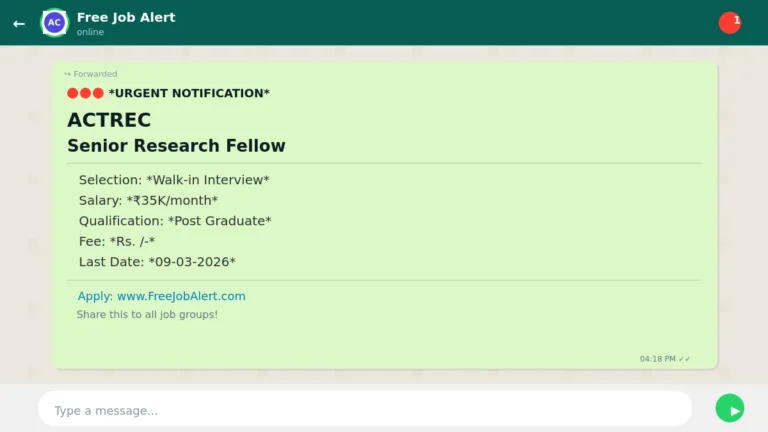Click the red notification badge
This screenshot has width=768, height=432.
[x=730, y=22]
